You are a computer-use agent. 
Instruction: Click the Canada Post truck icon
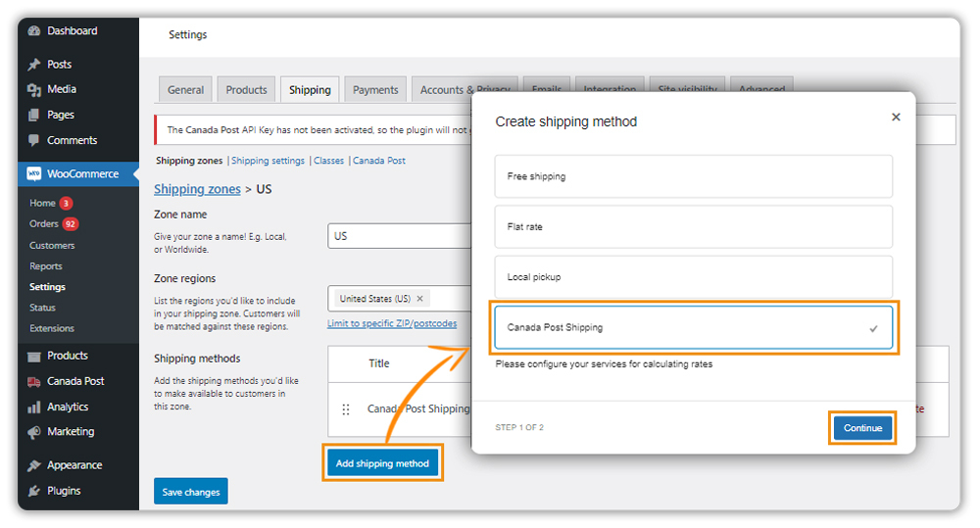click(34, 382)
